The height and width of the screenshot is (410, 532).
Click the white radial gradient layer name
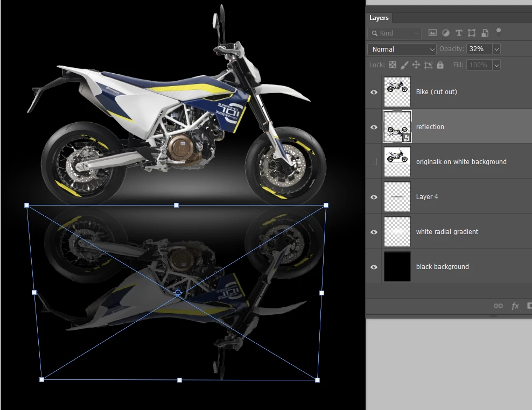[x=447, y=231]
